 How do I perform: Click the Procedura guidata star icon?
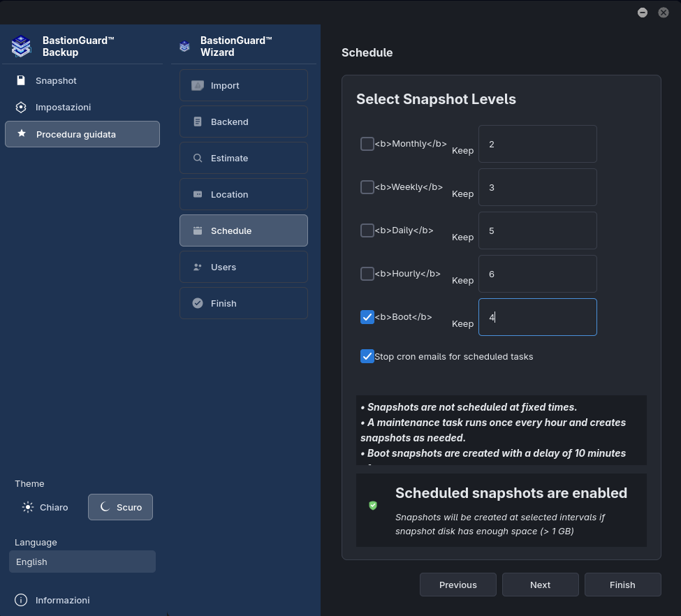click(x=22, y=134)
